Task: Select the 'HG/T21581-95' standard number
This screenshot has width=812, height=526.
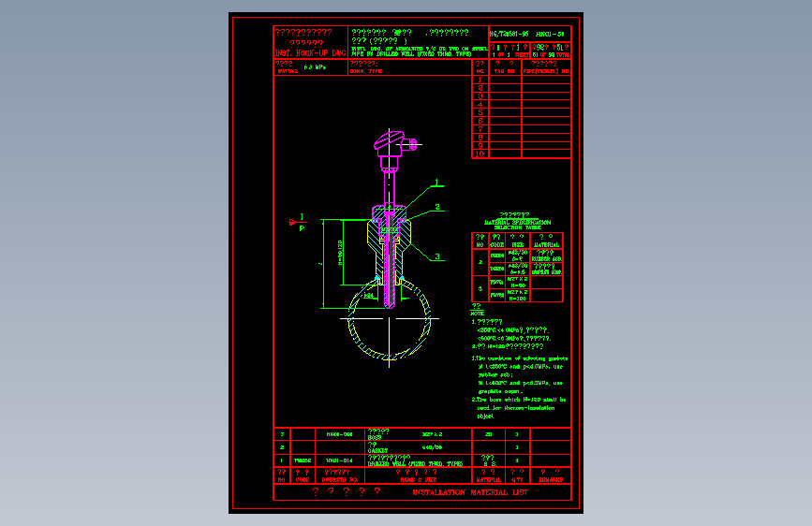Action: click(x=509, y=35)
